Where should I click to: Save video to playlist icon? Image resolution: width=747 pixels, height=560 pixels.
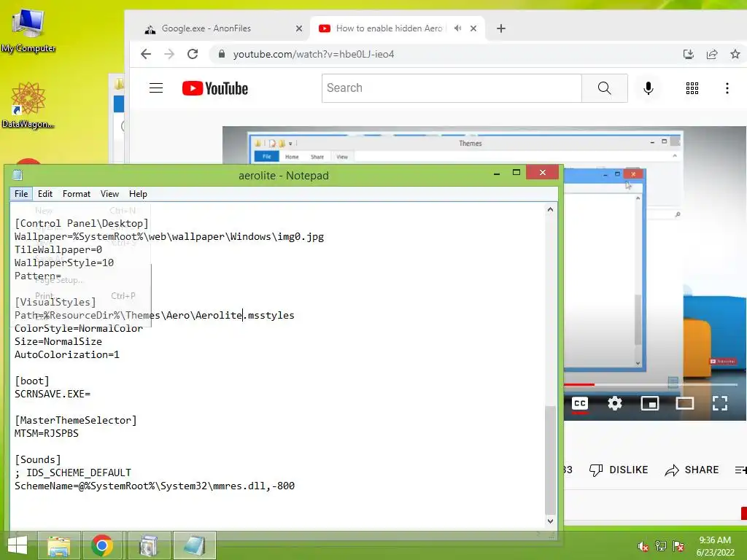740,470
